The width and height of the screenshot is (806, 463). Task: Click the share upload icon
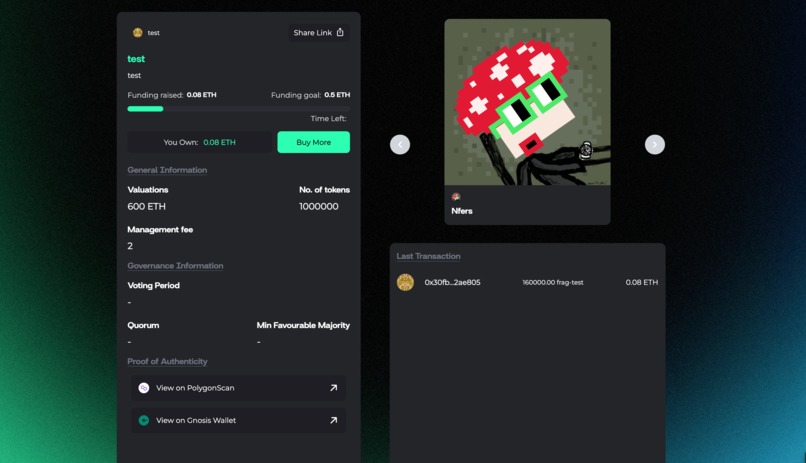coord(340,32)
